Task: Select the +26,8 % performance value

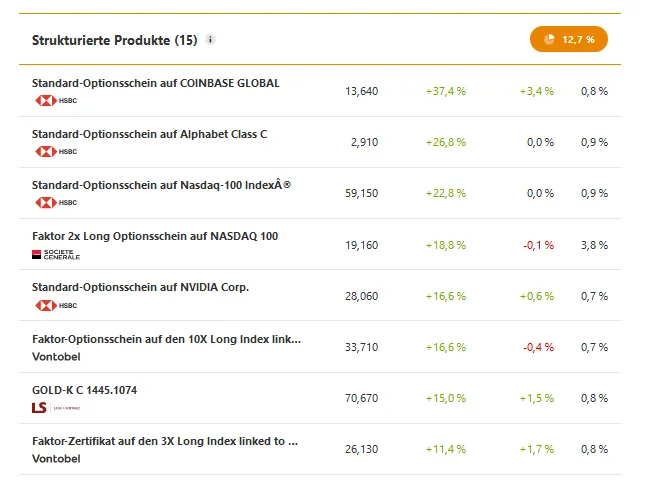Action: click(x=446, y=142)
